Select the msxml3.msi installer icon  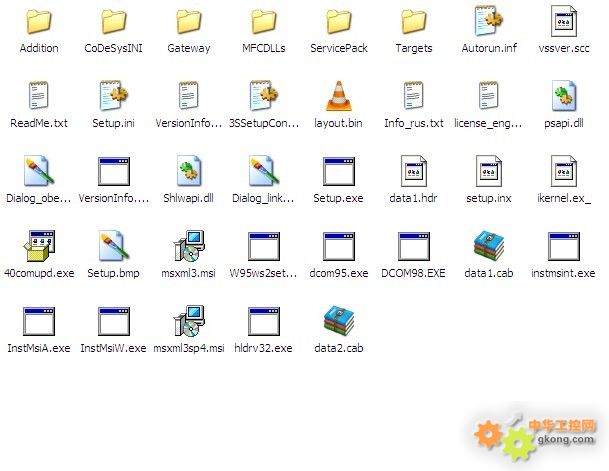click(189, 245)
